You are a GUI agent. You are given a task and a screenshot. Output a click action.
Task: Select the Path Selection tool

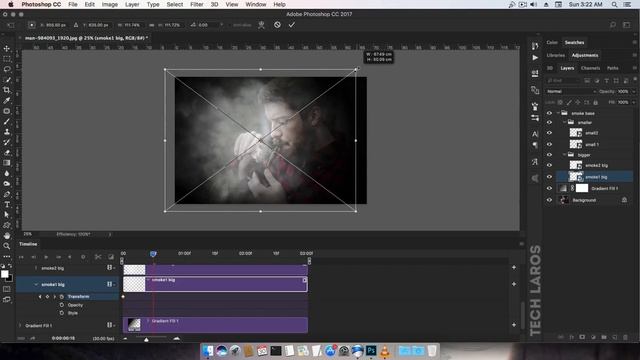7,215
